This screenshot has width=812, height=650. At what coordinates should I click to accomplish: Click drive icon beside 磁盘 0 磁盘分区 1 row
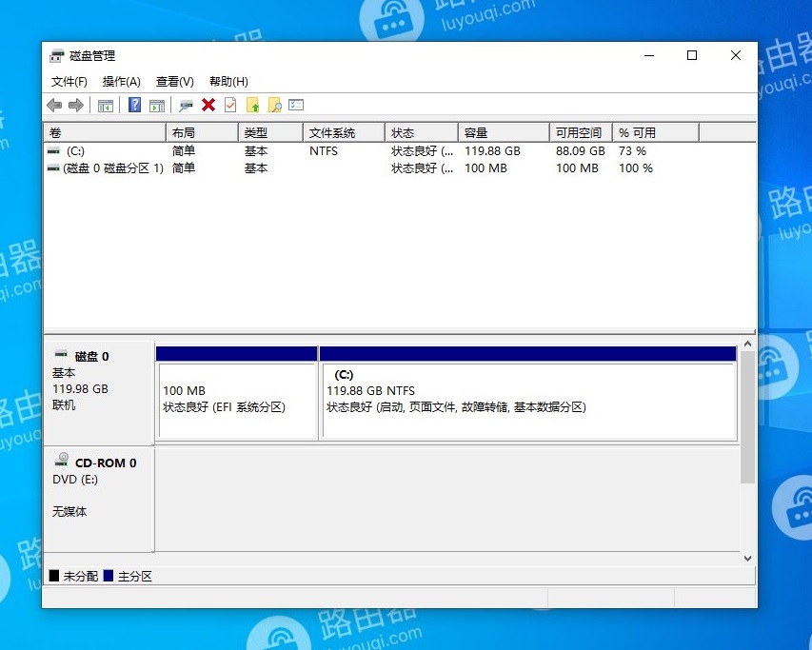tap(53, 168)
